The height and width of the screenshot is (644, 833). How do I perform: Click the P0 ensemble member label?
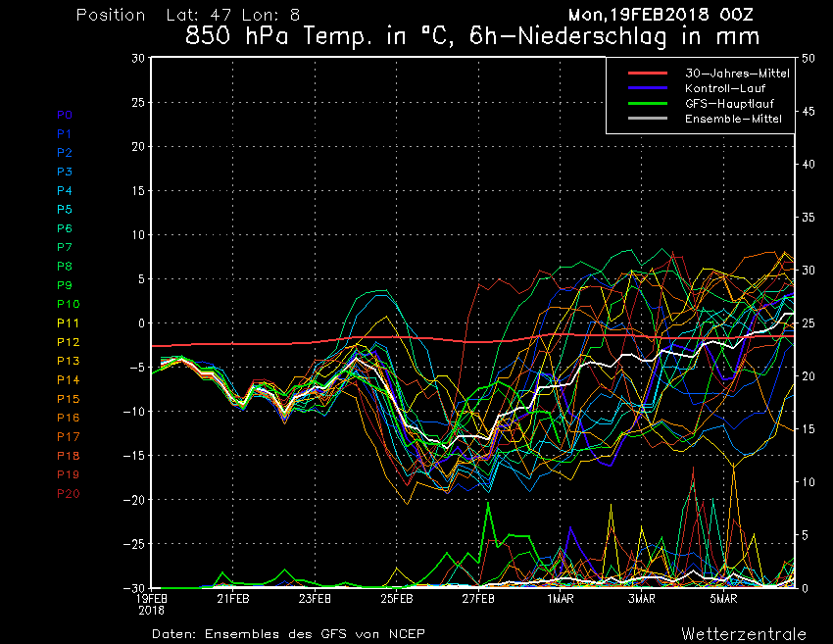tap(65, 115)
